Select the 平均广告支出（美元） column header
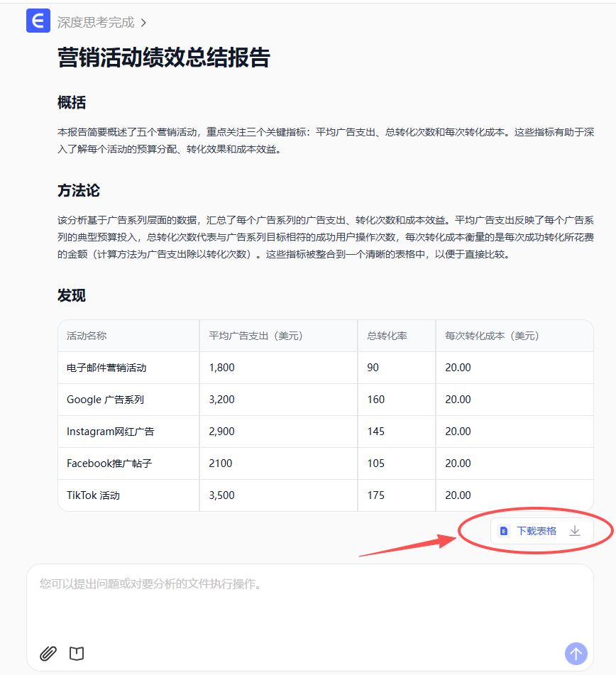The width and height of the screenshot is (616, 675). [256, 336]
